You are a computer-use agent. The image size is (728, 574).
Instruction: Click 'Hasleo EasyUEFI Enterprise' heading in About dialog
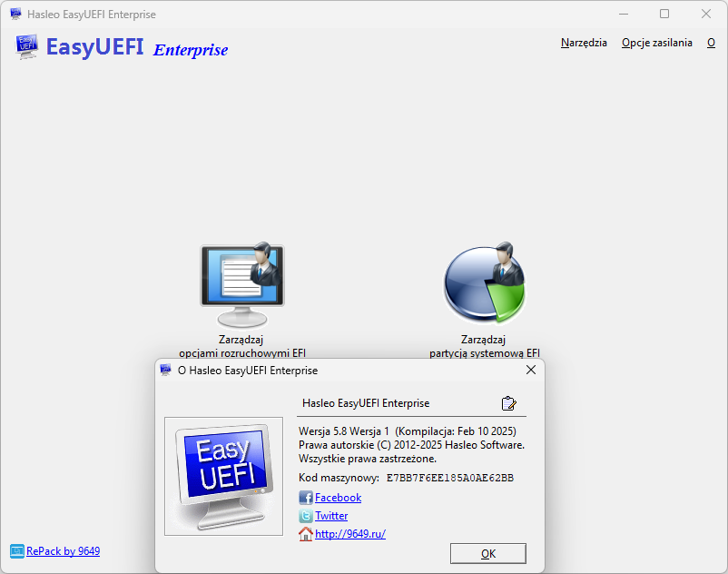tap(366, 403)
